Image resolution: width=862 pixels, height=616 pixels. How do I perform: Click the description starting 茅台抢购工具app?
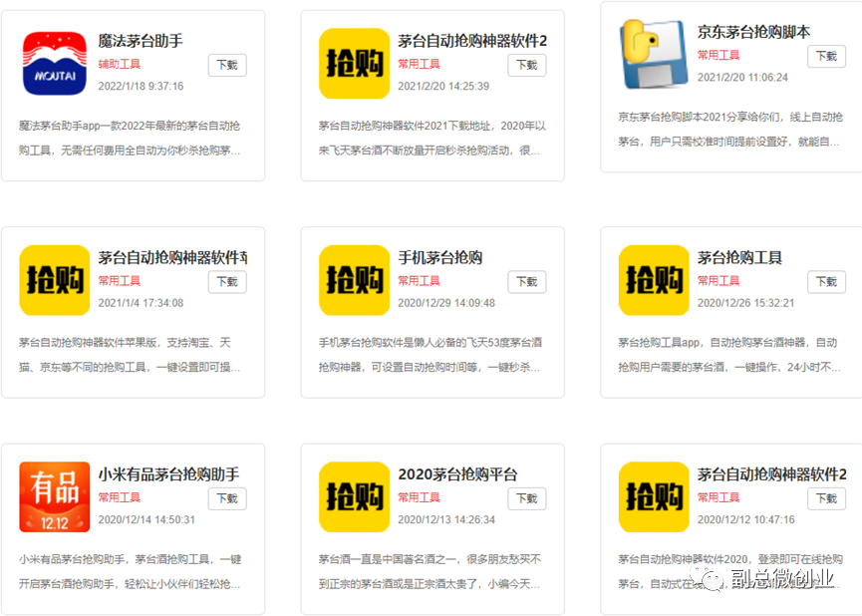click(x=728, y=355)
